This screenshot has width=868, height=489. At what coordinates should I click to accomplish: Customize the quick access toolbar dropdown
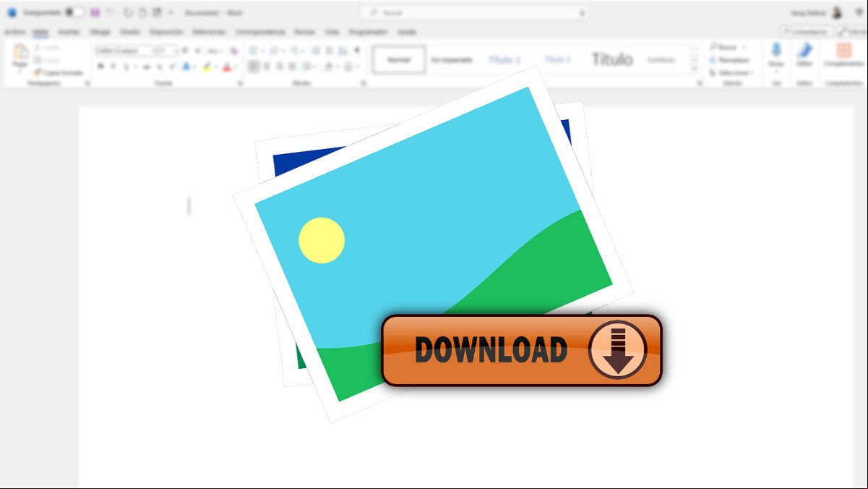click(x=171, y=13)
